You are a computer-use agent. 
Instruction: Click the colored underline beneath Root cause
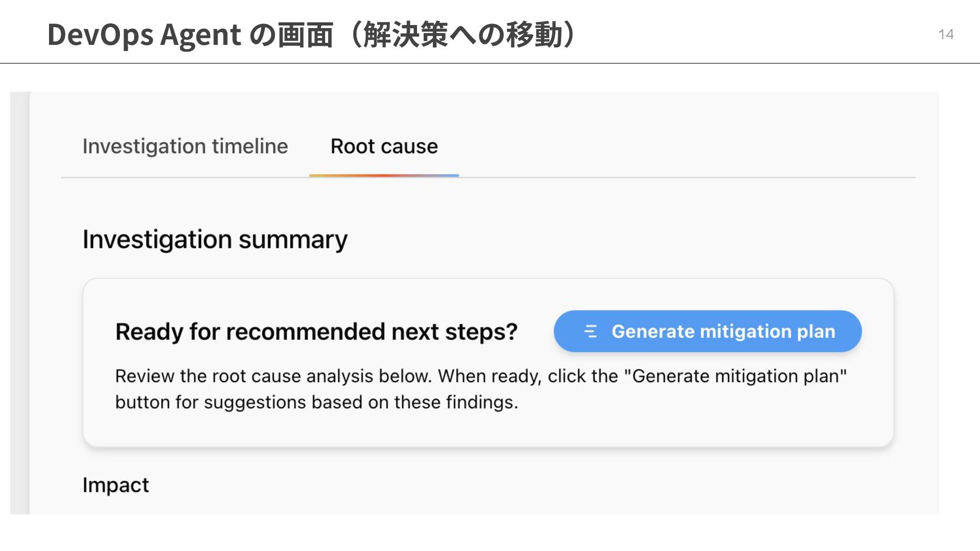click(x=384, y=176)
